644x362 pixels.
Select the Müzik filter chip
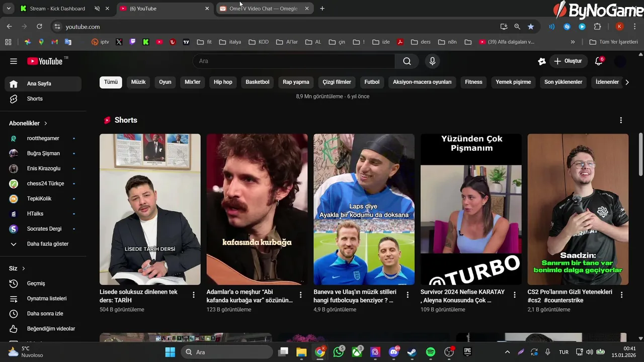tap(138, 82)
